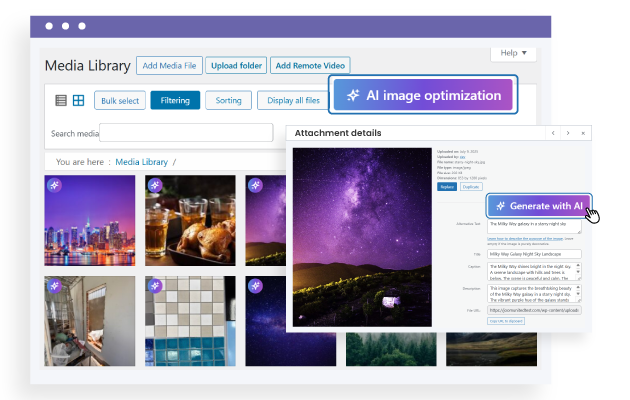The height and width of the screenshot is (400, 630).
Task: Click AI sparkle badge on room interior thumbnail
Action: pyautogui.click(x=55, y=286)
